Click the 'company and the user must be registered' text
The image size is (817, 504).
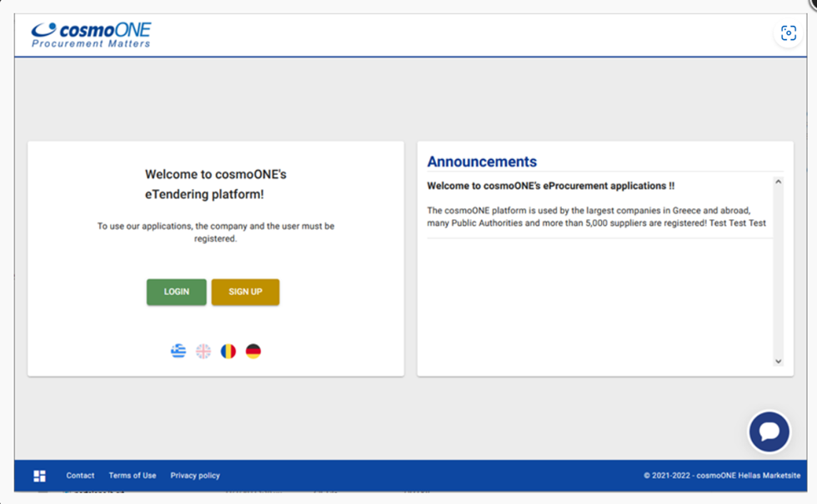(x=216, y=232)
